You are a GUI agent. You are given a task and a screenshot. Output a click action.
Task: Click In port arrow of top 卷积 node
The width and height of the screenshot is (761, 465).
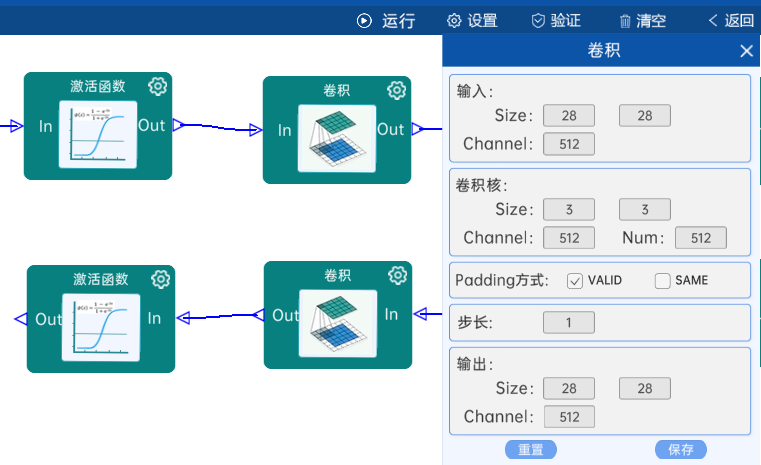(256, 130)
